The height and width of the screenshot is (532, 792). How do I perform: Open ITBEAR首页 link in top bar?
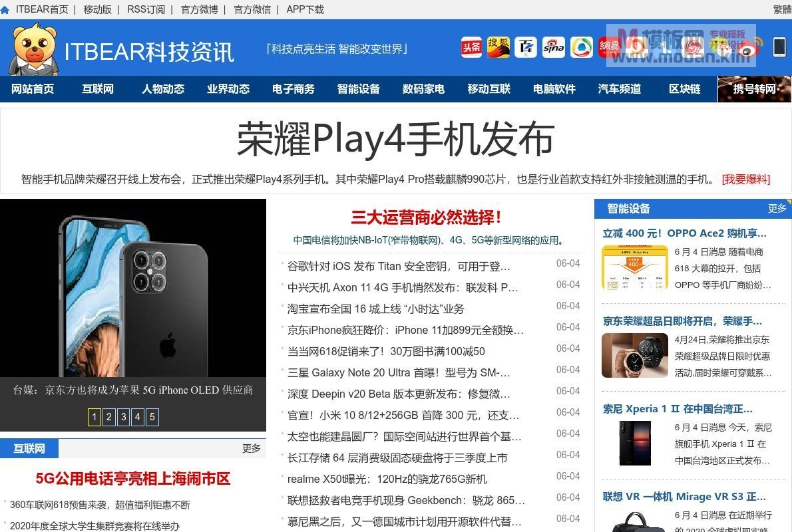(x=42, y=9)
